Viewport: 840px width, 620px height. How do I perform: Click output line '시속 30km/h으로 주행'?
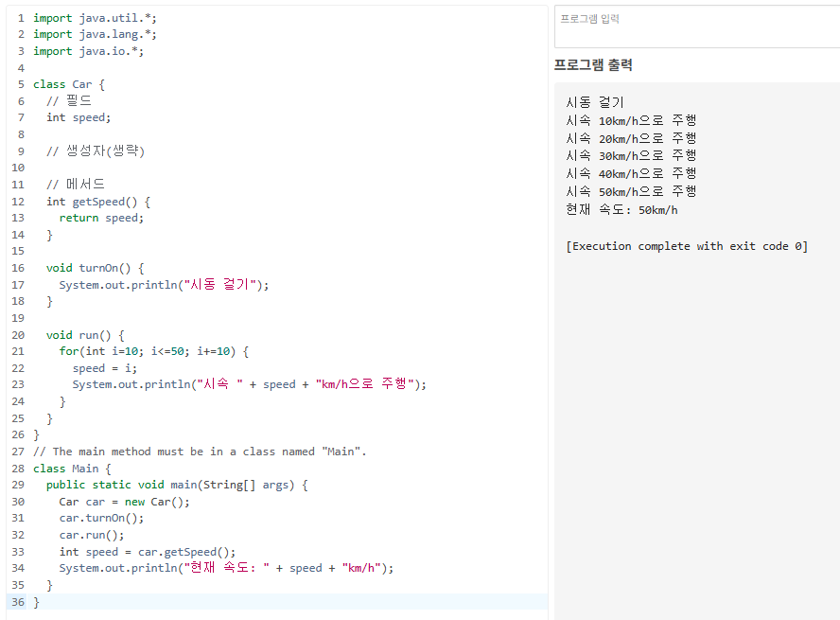pyautogui.click(x=631, y=155)
